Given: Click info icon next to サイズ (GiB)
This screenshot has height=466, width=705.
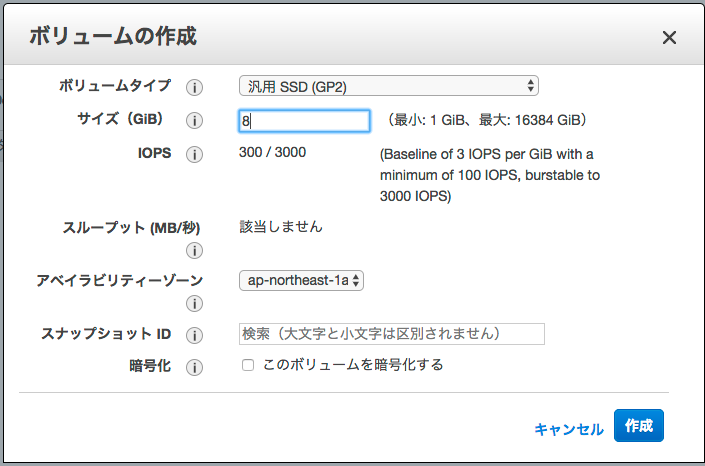Looking at the screenshot, I should coord(194,121).
